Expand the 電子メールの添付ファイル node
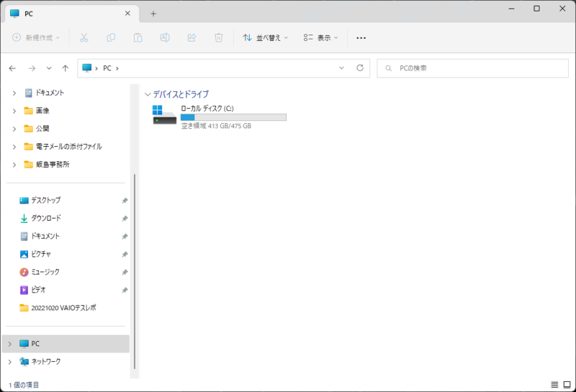 coord(14,147)
